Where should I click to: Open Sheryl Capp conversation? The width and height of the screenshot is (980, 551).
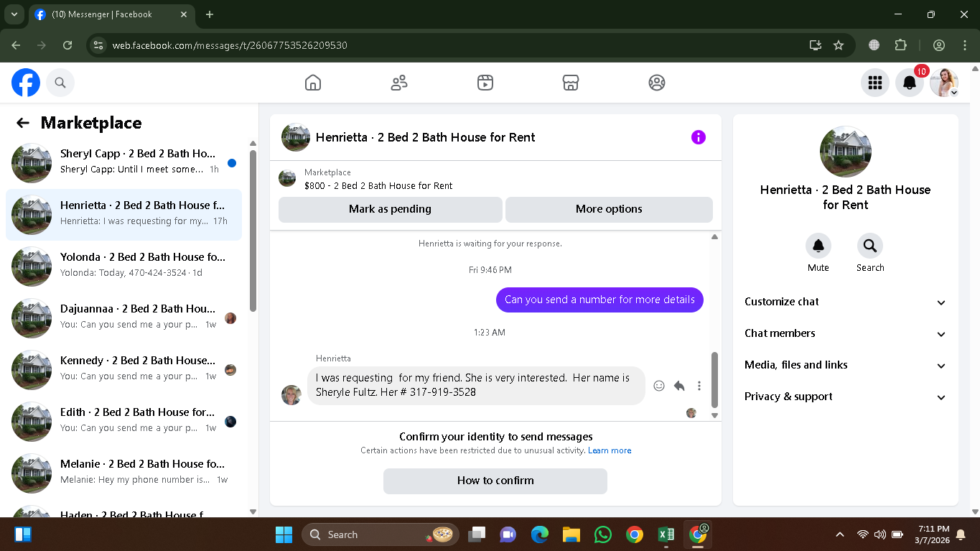pyautogui.click(x=123, y=163)
